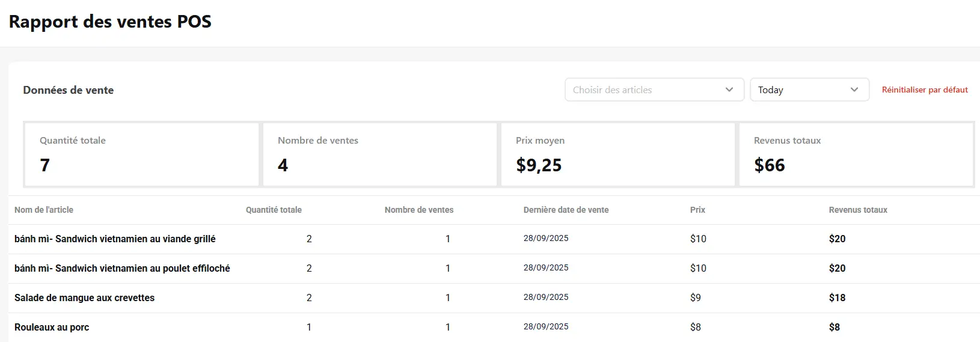This screenshot has width=980, height=342.
Task: Click $20 revenue in viande grillé row
Action: click(x=837, y=239)
